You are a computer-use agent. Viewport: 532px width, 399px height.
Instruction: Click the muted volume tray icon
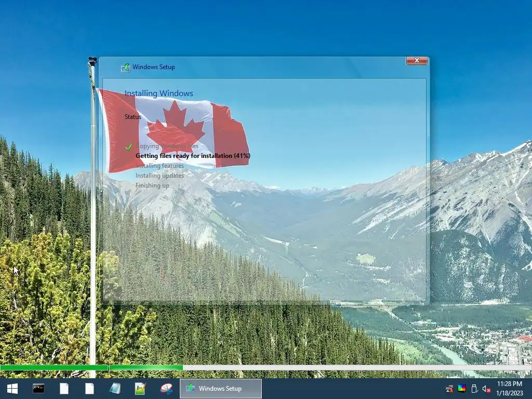pos(486,389)
